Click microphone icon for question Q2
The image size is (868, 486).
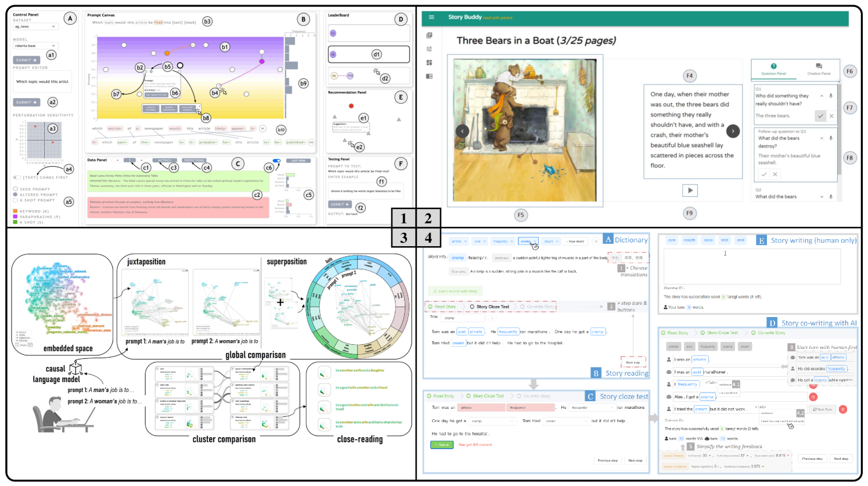(x=831, y=197)
